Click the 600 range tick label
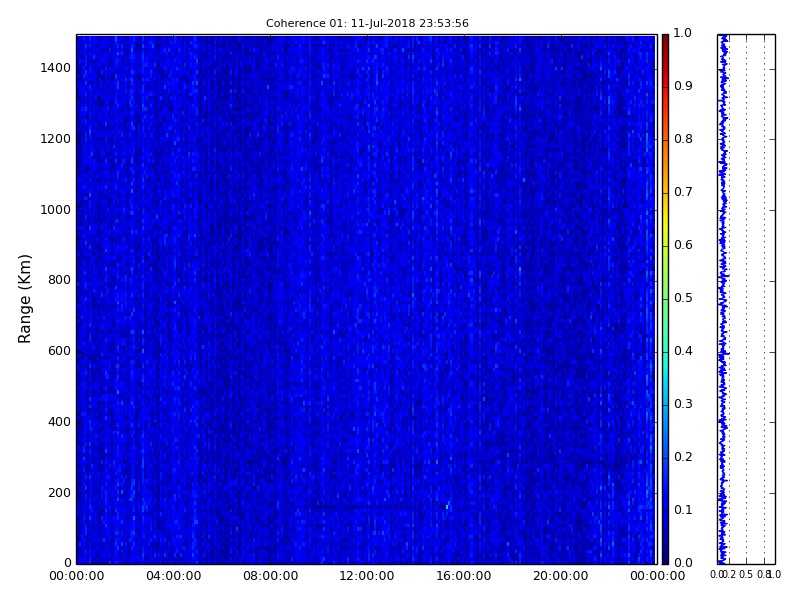 (59, 351)
